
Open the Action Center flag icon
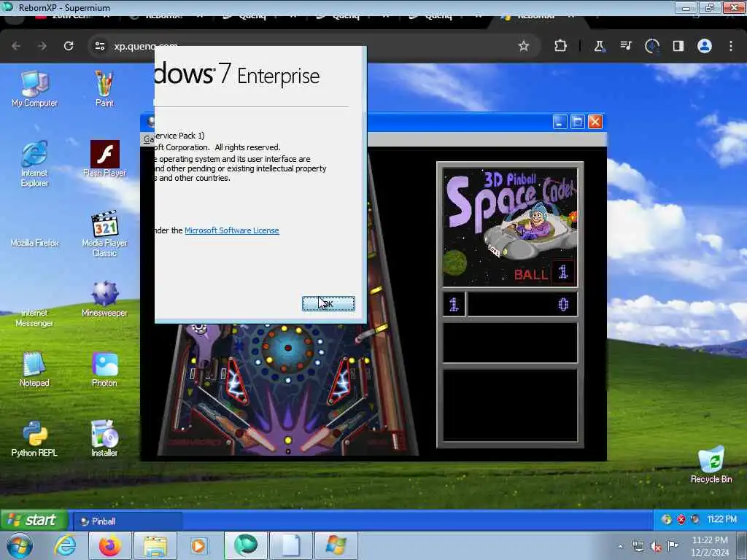(673, 546)
